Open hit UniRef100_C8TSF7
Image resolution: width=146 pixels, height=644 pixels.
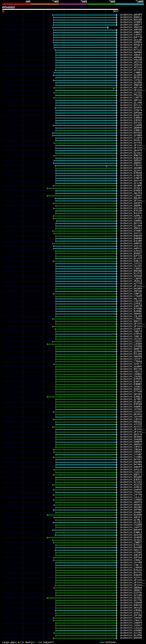pyautogui.click(x=131, y=359)
